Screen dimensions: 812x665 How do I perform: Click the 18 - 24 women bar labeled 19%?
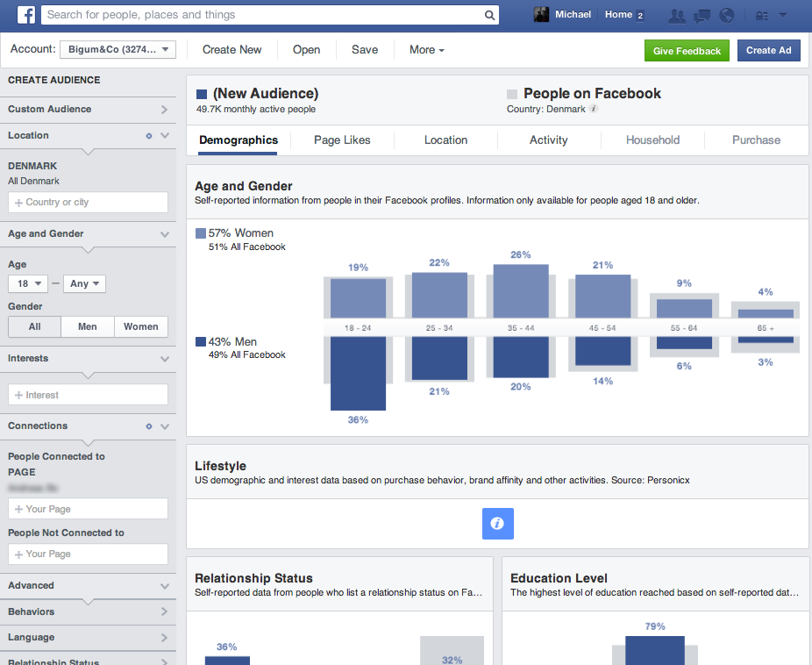(358, 298)
